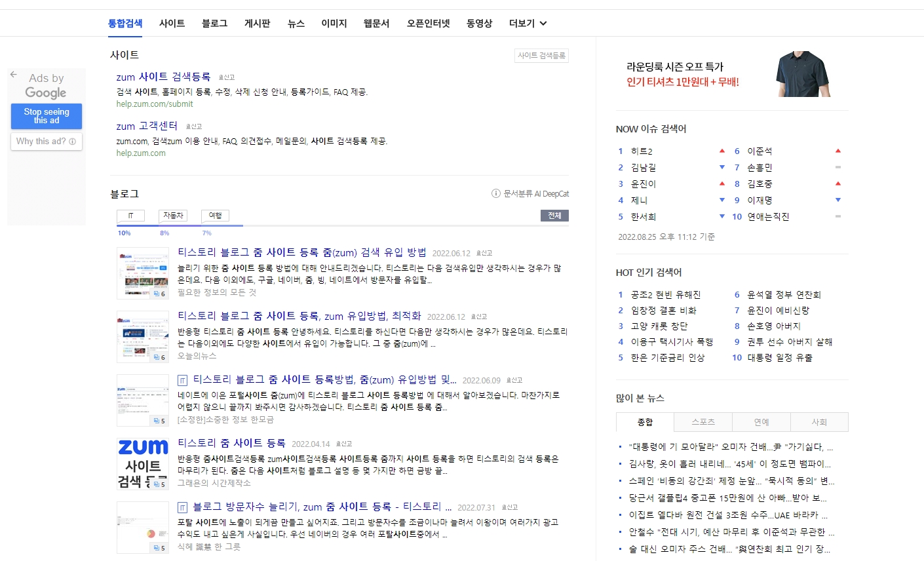Image resolution: width=924 pixels, height=561 pixels.
Task: Filter blog results by 자동차 category
Action: [173, 216]
